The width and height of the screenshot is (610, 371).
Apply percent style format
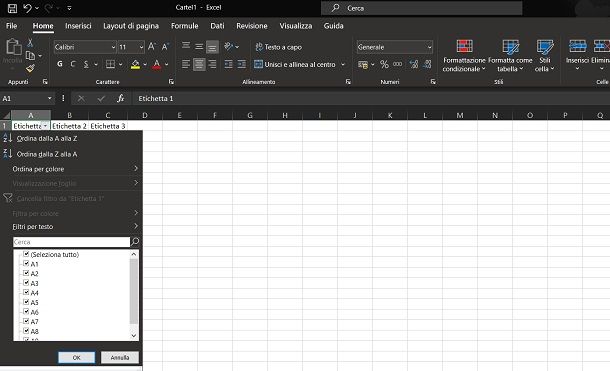[384, 64]
